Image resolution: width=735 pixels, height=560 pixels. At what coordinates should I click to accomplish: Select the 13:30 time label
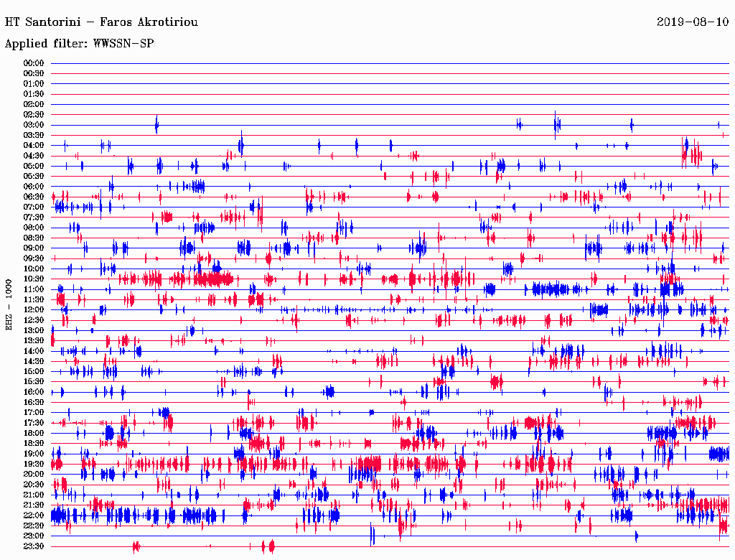point(34,341)
